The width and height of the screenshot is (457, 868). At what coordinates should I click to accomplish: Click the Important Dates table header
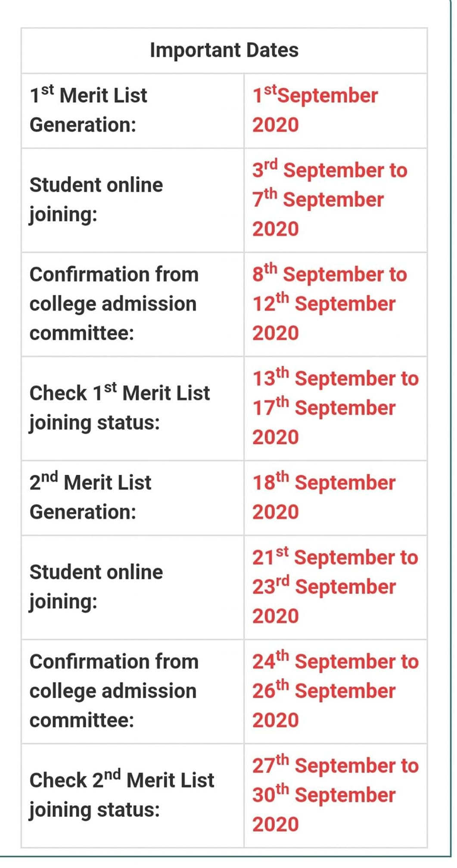pos(224,50)
